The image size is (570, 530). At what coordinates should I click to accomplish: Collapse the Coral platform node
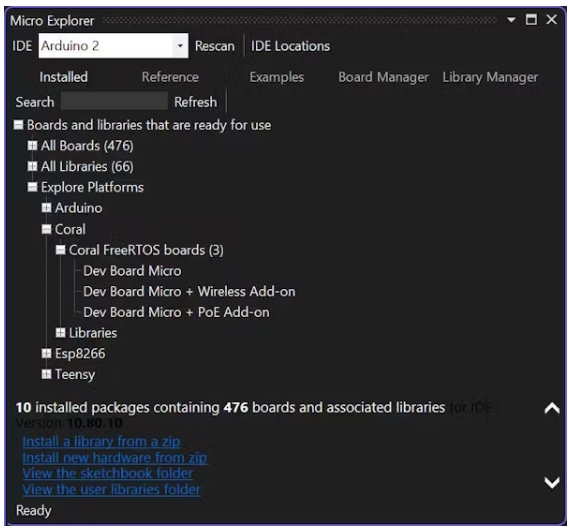click(x=46, y=229)
